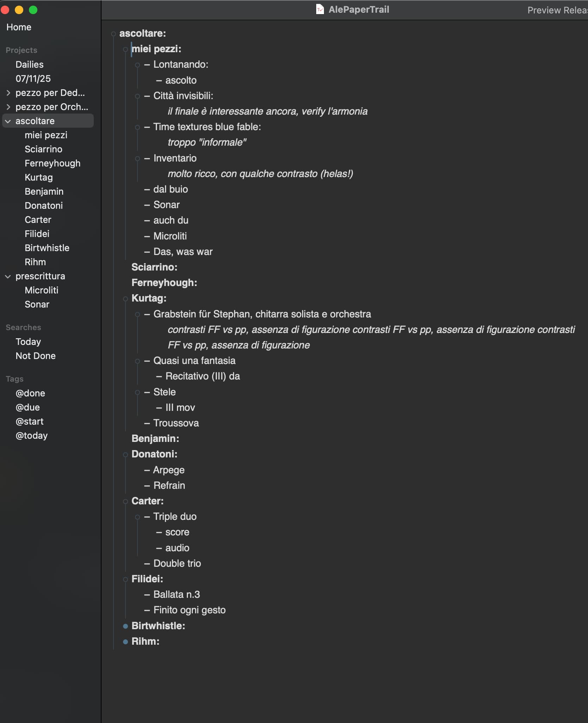The width and height of the screenshot is (588, 723).
Task: Collapse the prescrittura project chevron
Action: (x=8, y=276)
